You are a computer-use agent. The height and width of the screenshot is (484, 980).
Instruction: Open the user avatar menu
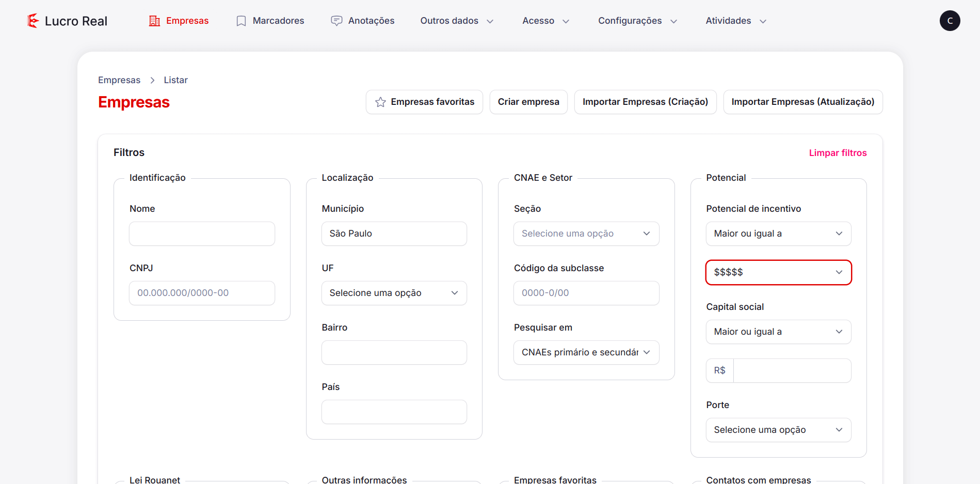[x=950, y=21]
